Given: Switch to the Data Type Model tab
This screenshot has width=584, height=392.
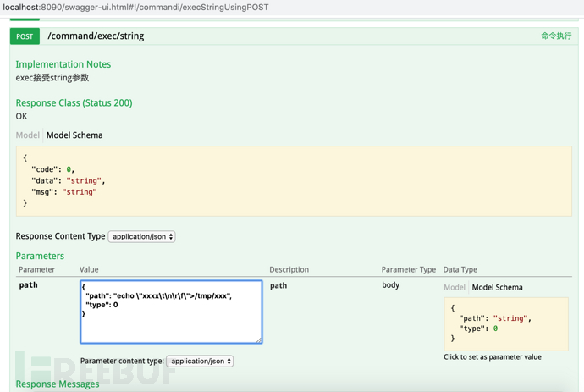Looking at the screenshot, I should coord(455,287).
